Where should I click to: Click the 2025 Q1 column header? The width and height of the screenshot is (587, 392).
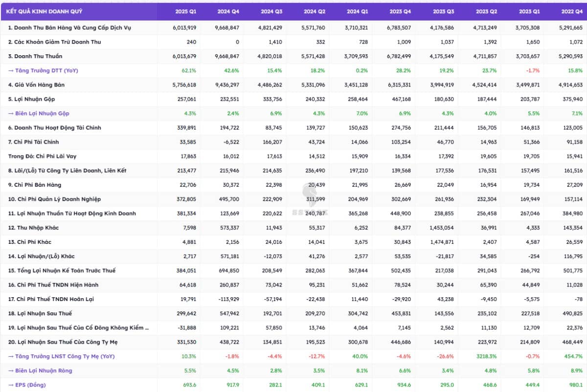185,11
